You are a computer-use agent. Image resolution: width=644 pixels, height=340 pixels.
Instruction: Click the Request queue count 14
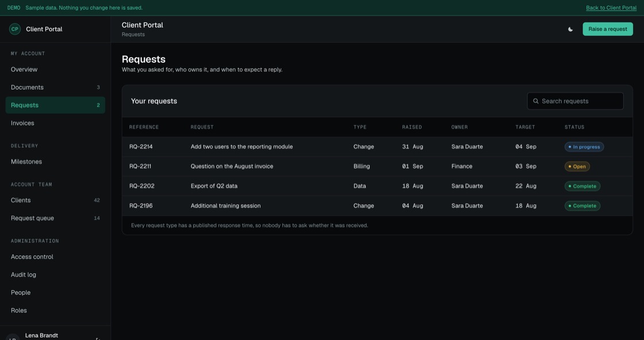pyautogui.click(x=97, y=218)
